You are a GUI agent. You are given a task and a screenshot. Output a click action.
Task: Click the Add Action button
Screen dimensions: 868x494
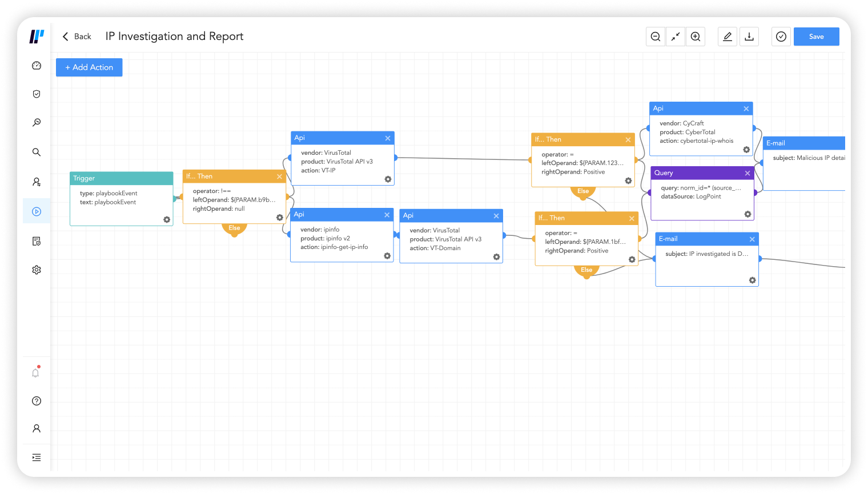click(89, 67)
